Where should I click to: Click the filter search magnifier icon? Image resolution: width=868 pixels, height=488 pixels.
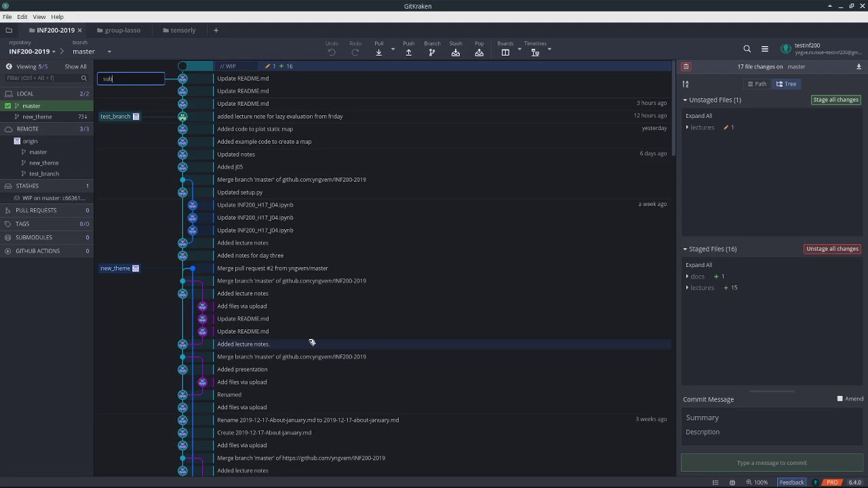pos(84,78)
